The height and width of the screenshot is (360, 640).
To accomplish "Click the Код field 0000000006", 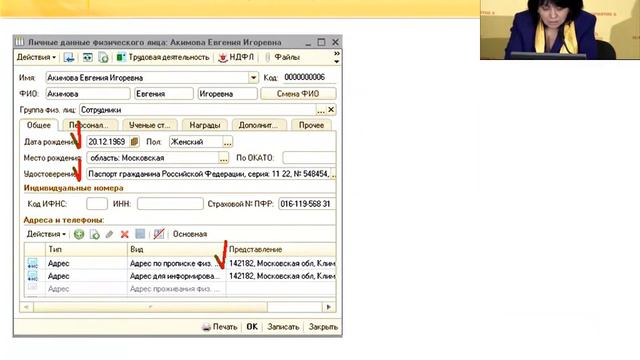I will pos(309,78).
